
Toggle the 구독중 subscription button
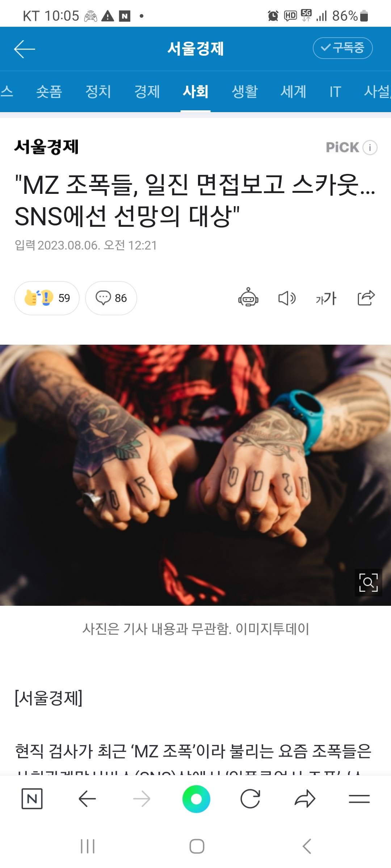click(x=342, y=48)
